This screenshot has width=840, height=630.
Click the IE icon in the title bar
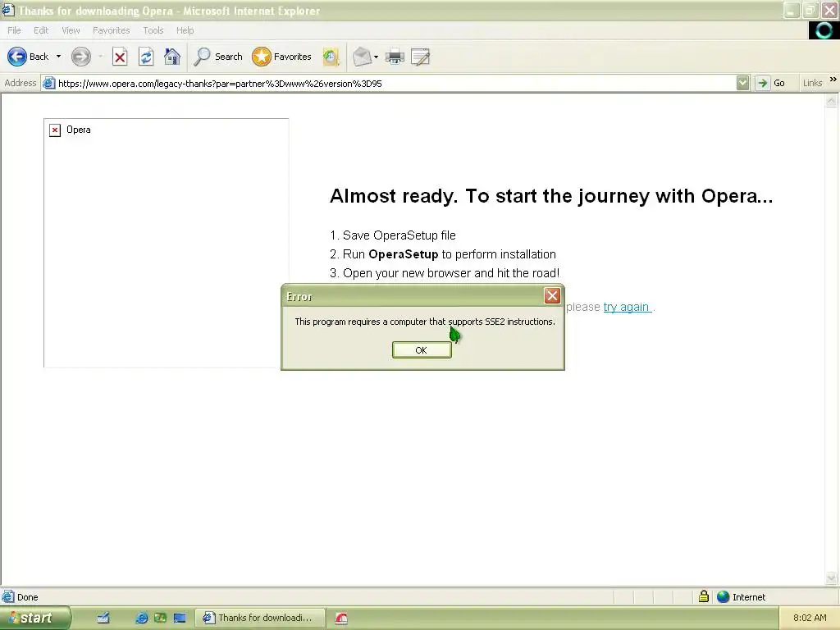[x=8, y=10]
